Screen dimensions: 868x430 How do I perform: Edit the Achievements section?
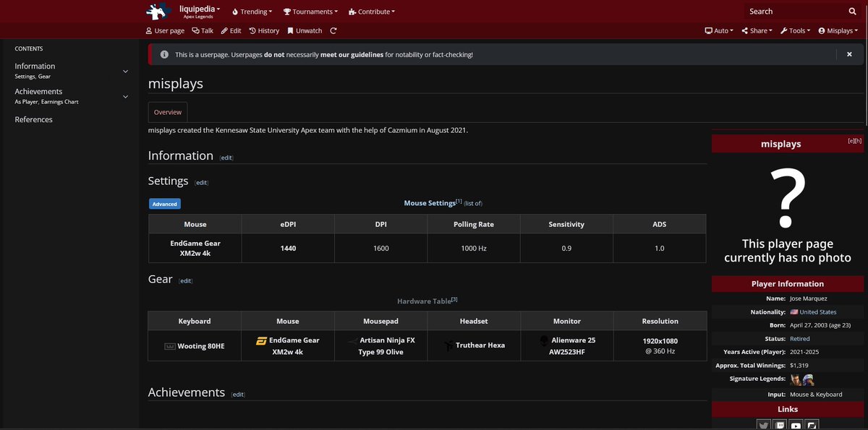pos(238,395)
